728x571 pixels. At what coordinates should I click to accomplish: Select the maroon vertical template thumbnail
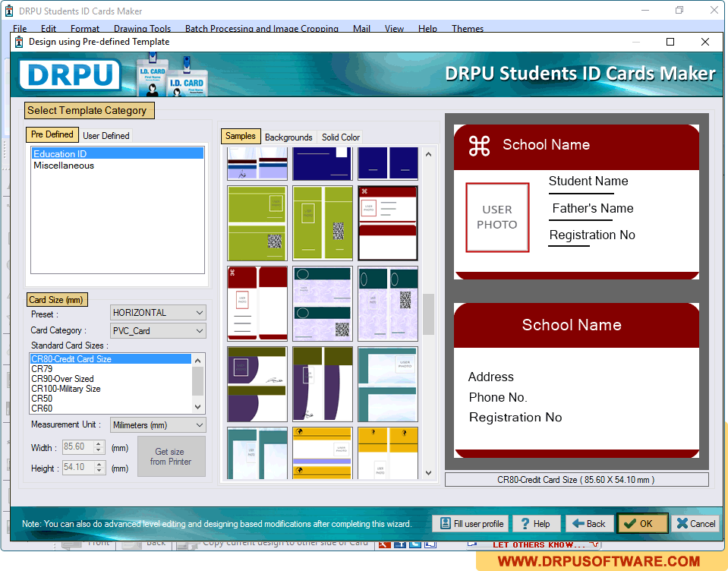(257, 304)
